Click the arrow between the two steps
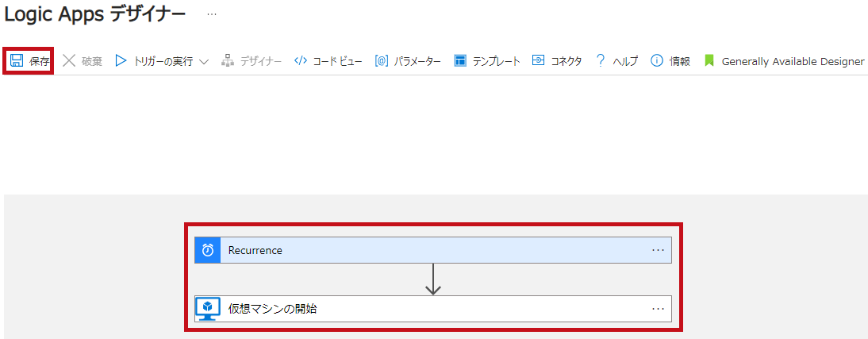The height and width of the screenshot is (339, 868). pyautogui.click(x=433, y=279)
